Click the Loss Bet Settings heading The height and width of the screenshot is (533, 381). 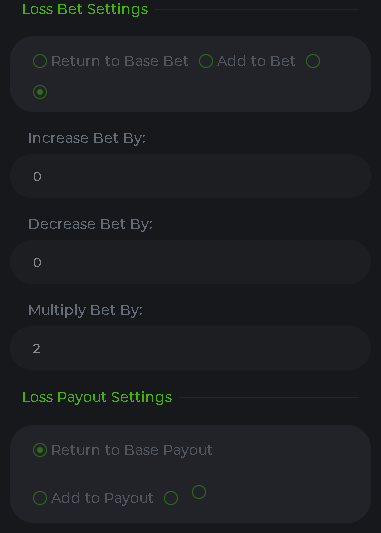(85, 9)
